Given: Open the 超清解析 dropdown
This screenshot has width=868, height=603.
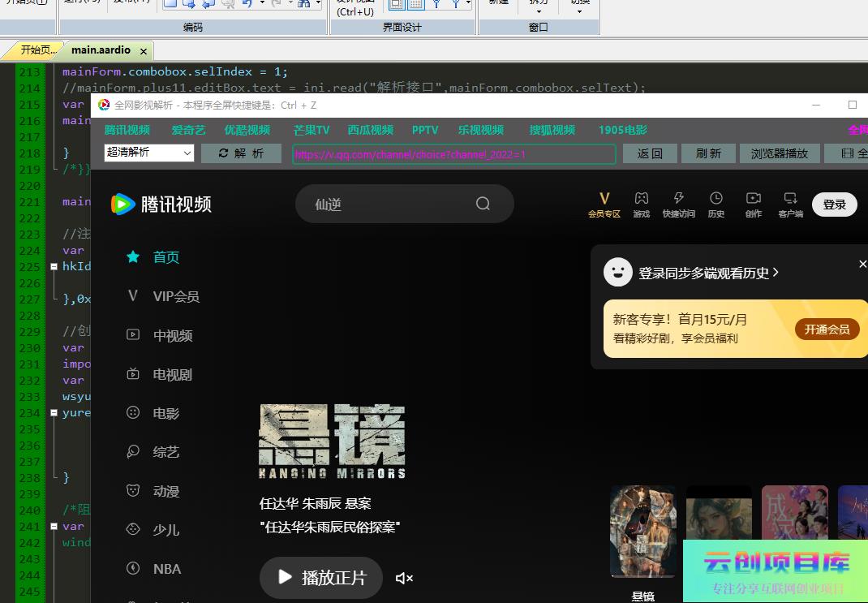Looking at the screenshot, I should coord(149,153).
